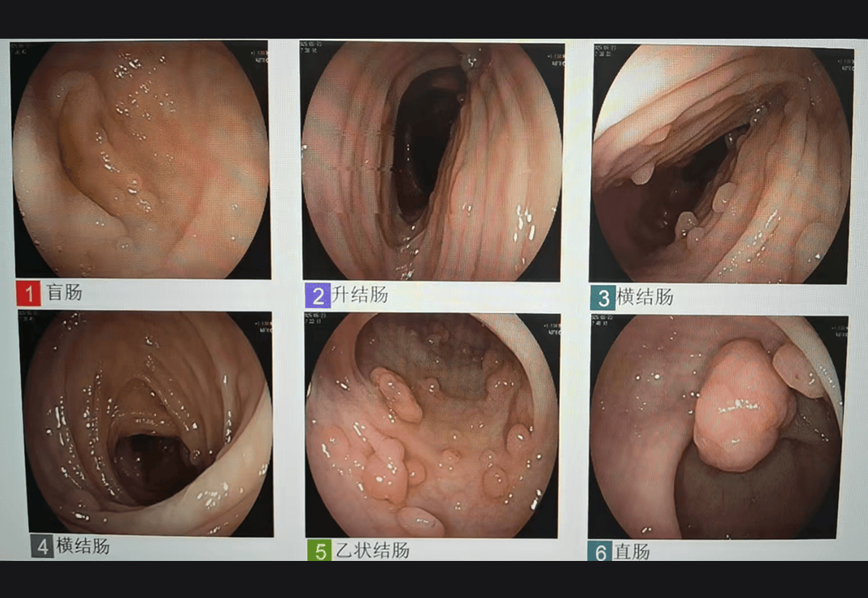The width and height of the screenshot is (868, 598).
Task: Select the 乙状结肠 caption text
Action: [x=373, y=550]
